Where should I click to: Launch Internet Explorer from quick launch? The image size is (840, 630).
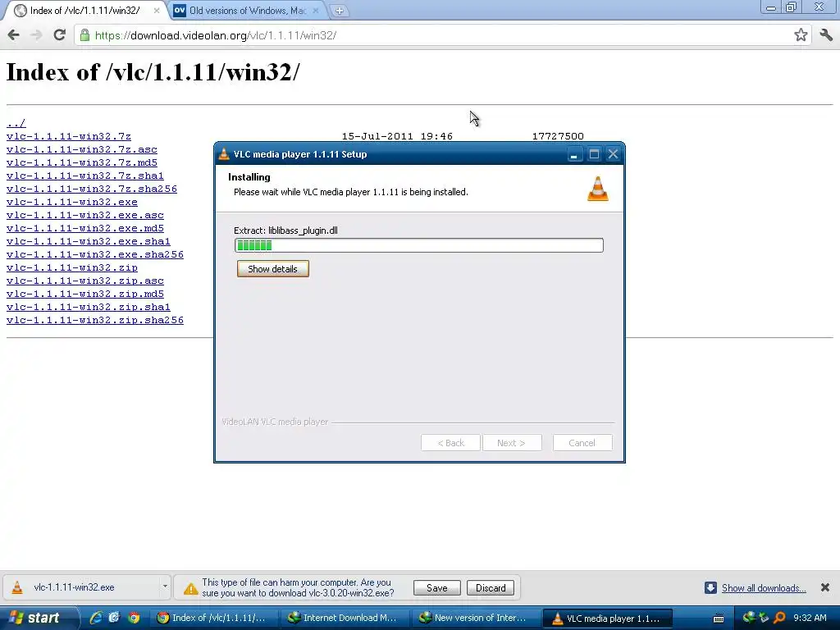coord(95,618)
